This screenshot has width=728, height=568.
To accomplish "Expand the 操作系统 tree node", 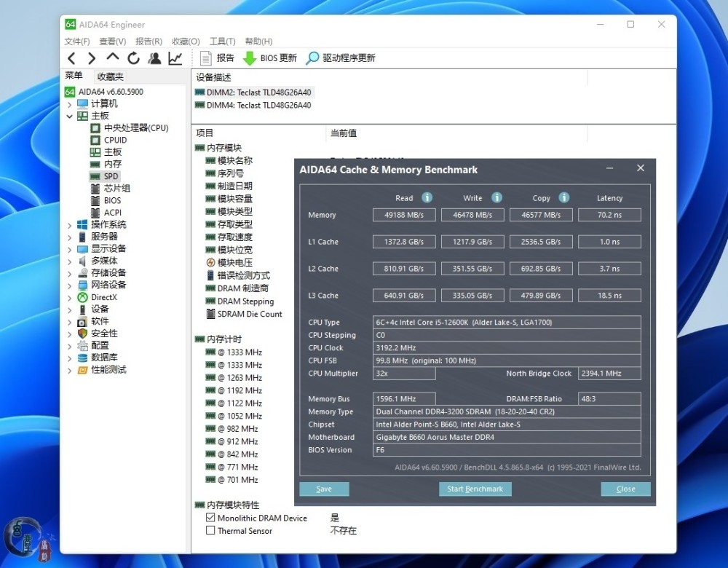I will [70, 225].
